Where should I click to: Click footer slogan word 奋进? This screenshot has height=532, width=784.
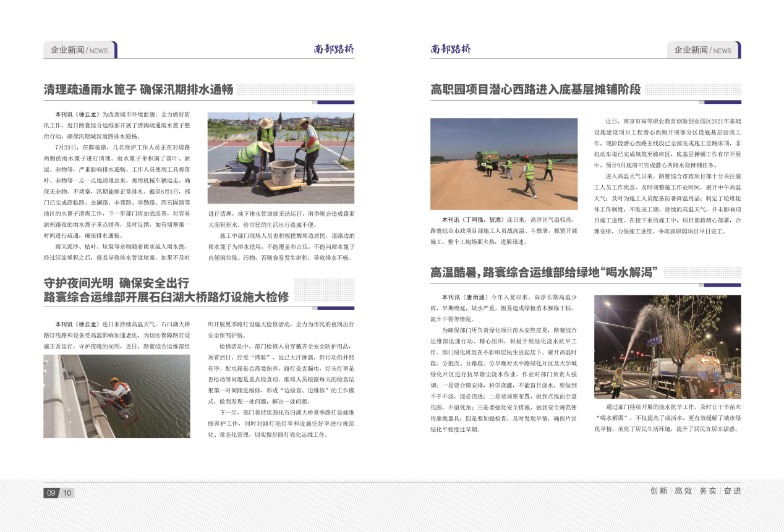click(732, 491)
